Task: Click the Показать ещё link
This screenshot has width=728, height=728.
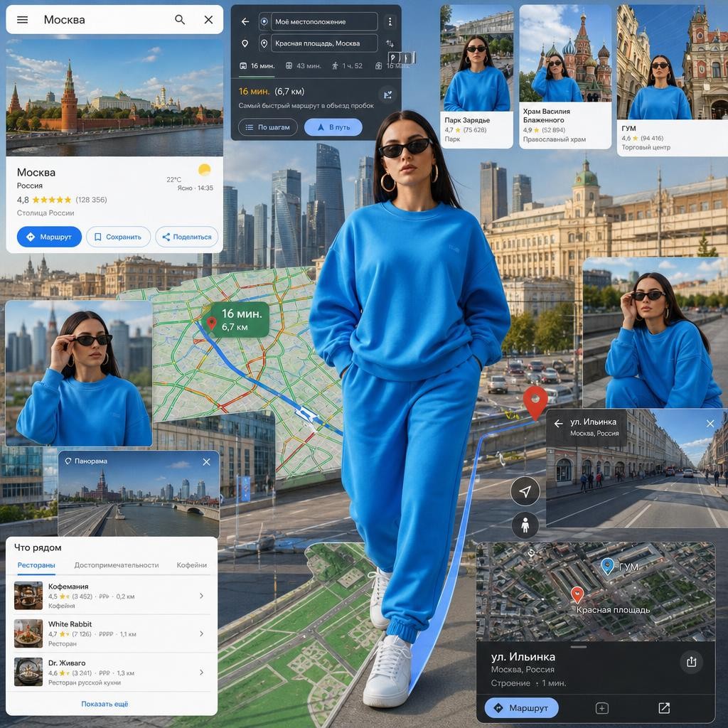Action: coord(105,704)
